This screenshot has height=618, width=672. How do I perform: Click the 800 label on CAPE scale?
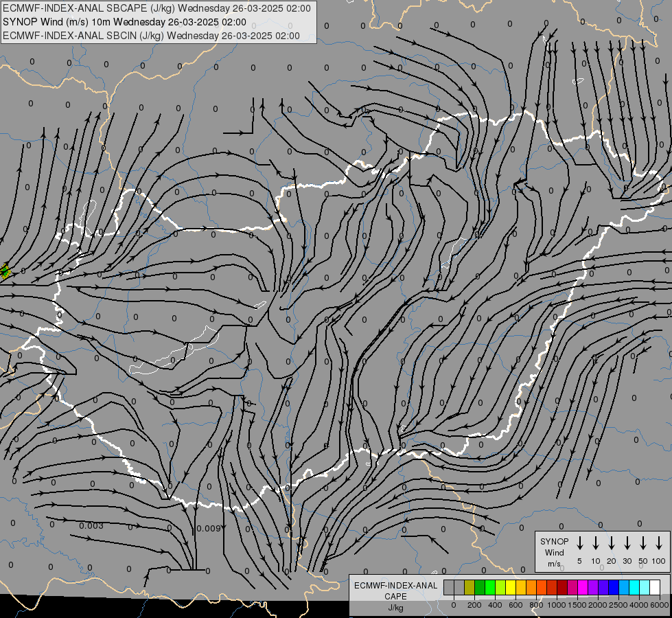[536, 605]
